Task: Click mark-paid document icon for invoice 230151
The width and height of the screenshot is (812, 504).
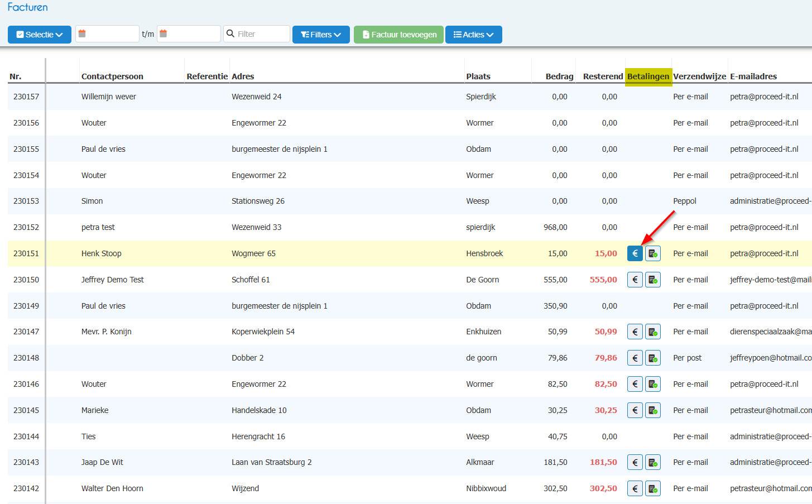Action: coord(653,253)
